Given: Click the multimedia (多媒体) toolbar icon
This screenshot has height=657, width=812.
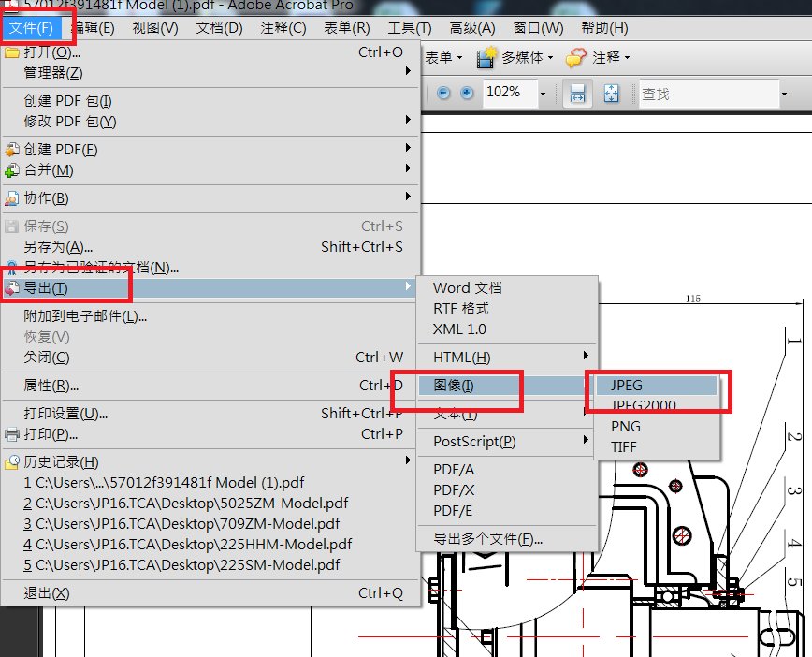Looking at the screenshot, I should (x=486, y=57).
